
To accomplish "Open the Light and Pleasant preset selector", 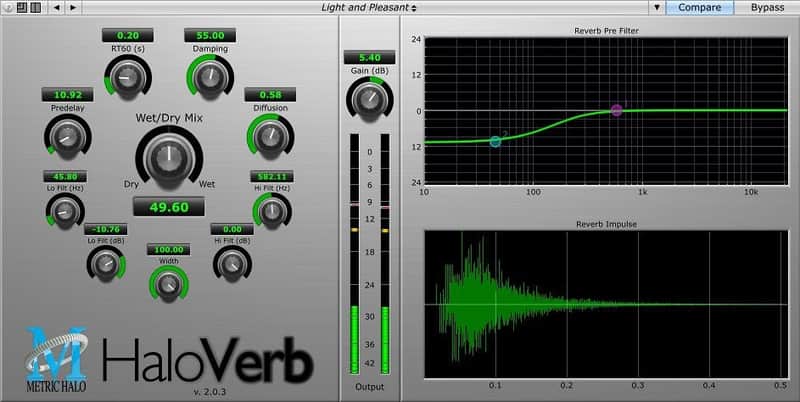I will [368, 7].
